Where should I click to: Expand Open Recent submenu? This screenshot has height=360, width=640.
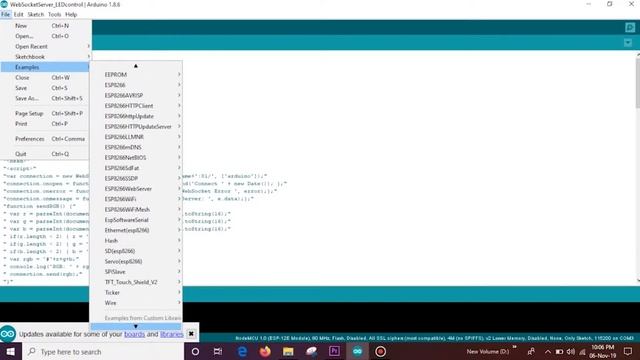(46, 47)
